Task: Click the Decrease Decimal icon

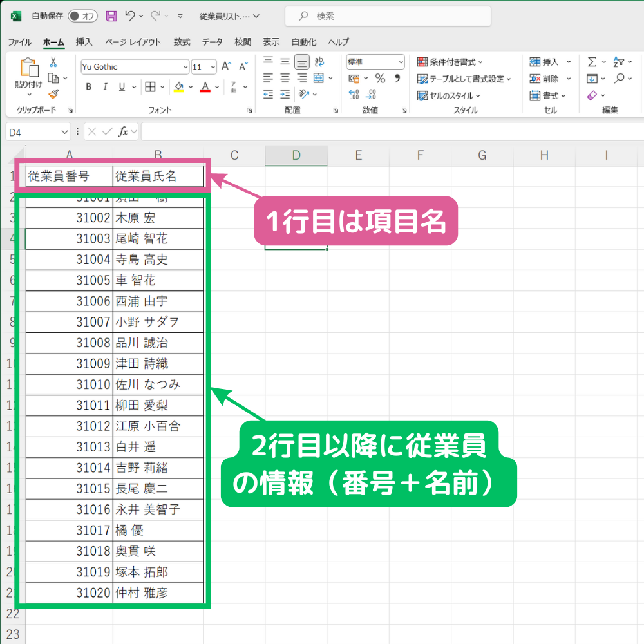Action: tap(371, 95)
